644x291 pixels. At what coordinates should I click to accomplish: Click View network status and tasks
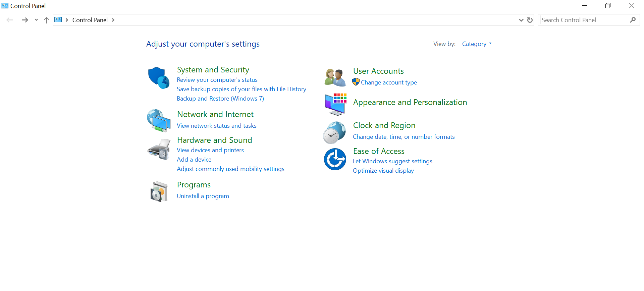[x=217, y=126]
